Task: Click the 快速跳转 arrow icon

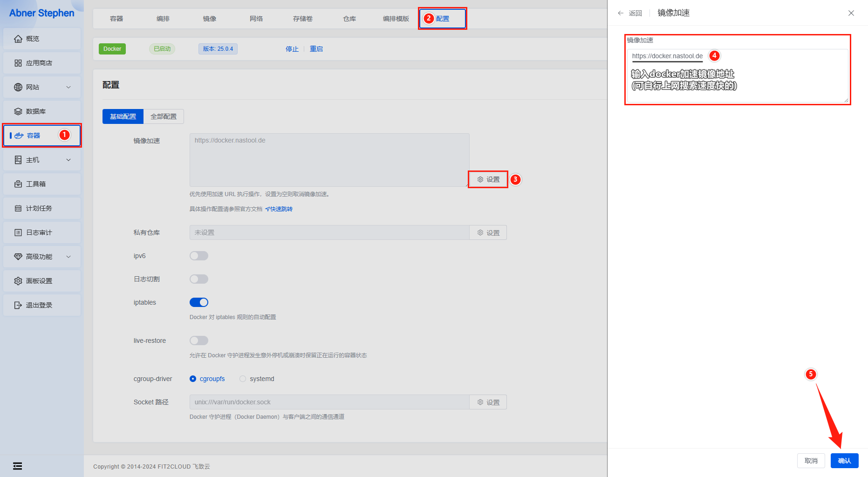Action: 267,209
